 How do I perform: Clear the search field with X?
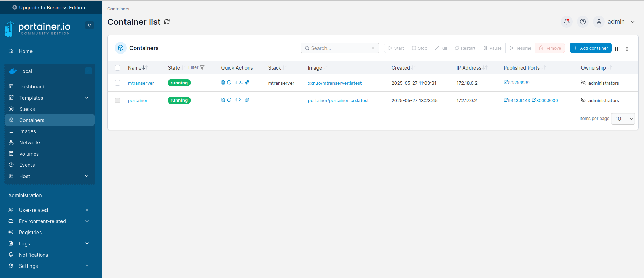pos(373,48)
